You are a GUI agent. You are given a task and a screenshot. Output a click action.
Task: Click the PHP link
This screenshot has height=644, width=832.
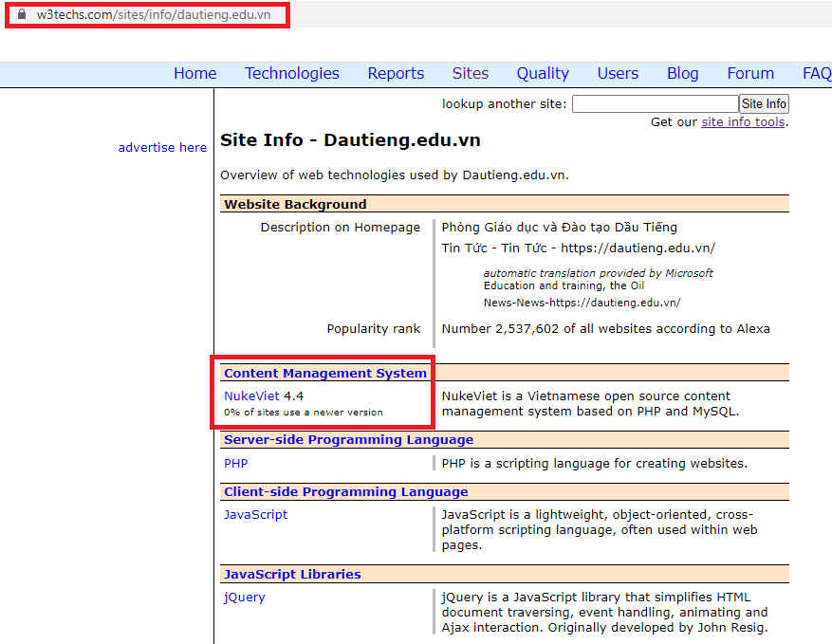coord(235,463)
